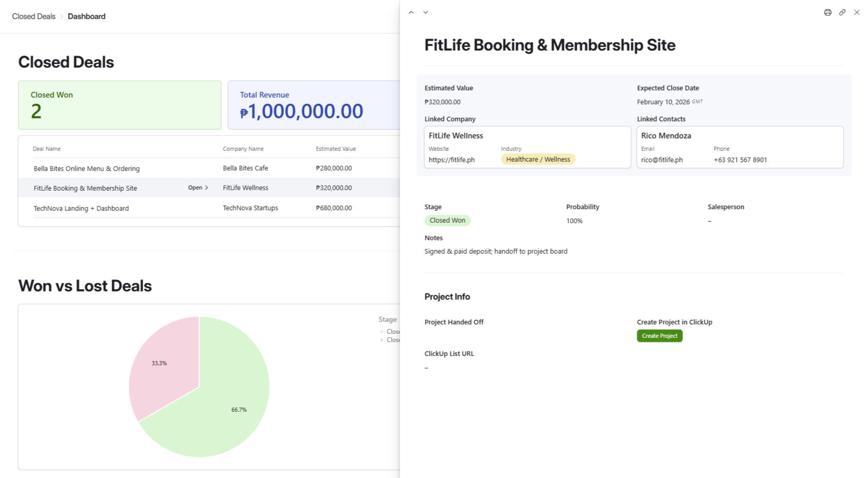Open Closed Deals breadcrumb

34,17
